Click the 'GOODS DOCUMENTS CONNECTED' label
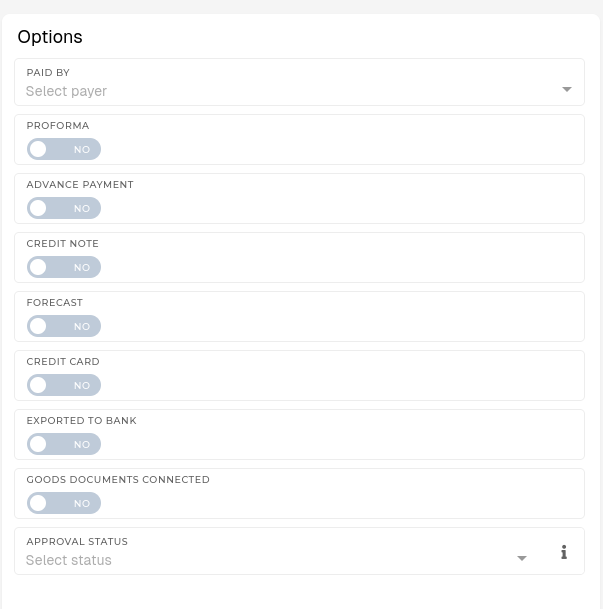 click(118, 480)
